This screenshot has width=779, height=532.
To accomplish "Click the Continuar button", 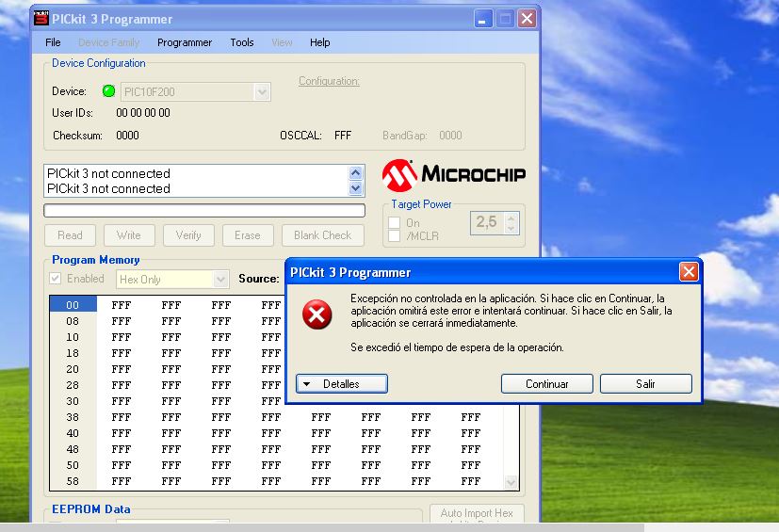I will click(x=547, y=383).
